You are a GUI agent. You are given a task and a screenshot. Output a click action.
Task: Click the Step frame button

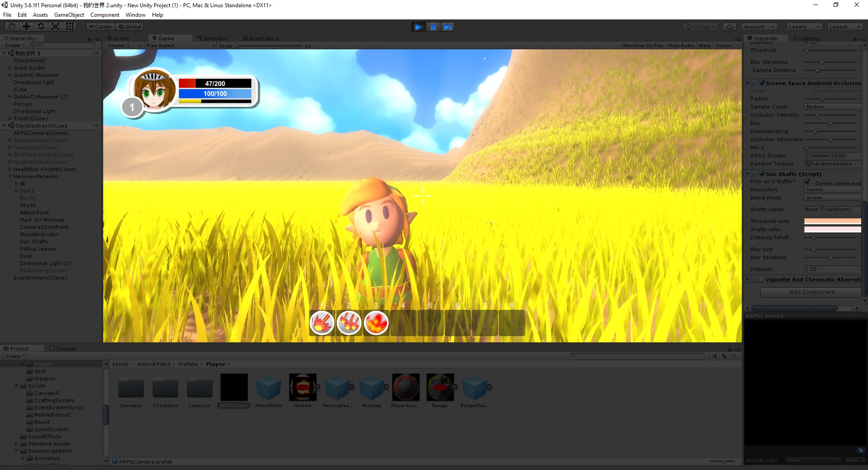448,27
